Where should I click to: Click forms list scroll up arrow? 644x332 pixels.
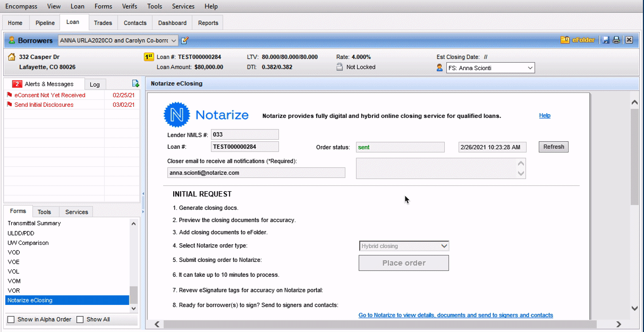(x=133, y=224)
